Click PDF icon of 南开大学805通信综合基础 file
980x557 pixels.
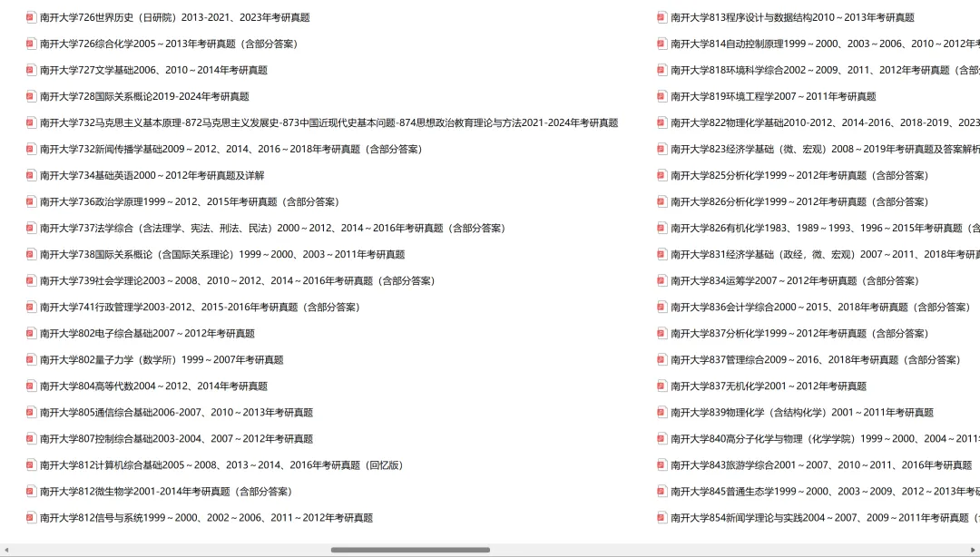pyautogui.click(x=31, y=412)
